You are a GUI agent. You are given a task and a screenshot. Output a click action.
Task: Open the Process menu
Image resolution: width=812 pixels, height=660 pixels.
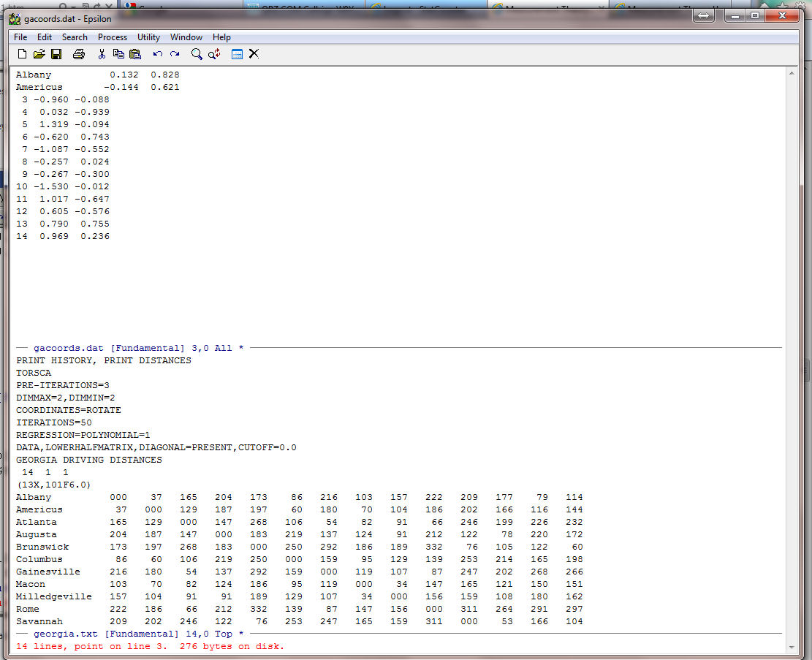pyautogui.click(x=113, y=37)
